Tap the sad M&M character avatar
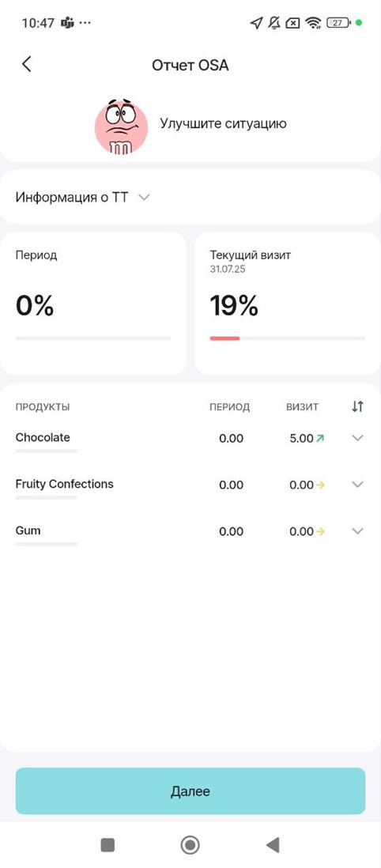This screenshot has width=381, height=868. pyautogui.click(x=121, y=126)
